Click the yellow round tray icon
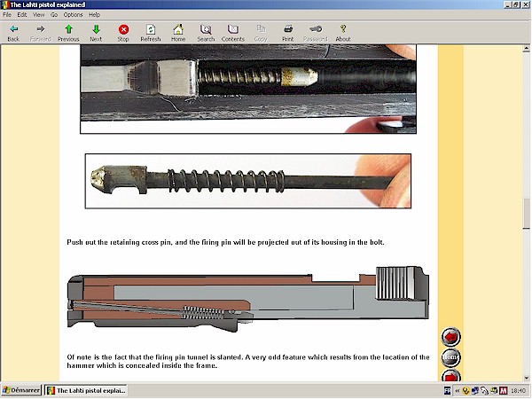532x399 pixels. coord(465,391)
